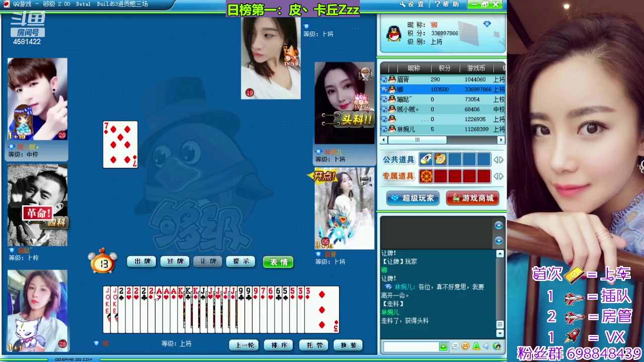Select the highlighted player row with 103500
The width and height of the screenshot is (644, 362).
point(442,89)
